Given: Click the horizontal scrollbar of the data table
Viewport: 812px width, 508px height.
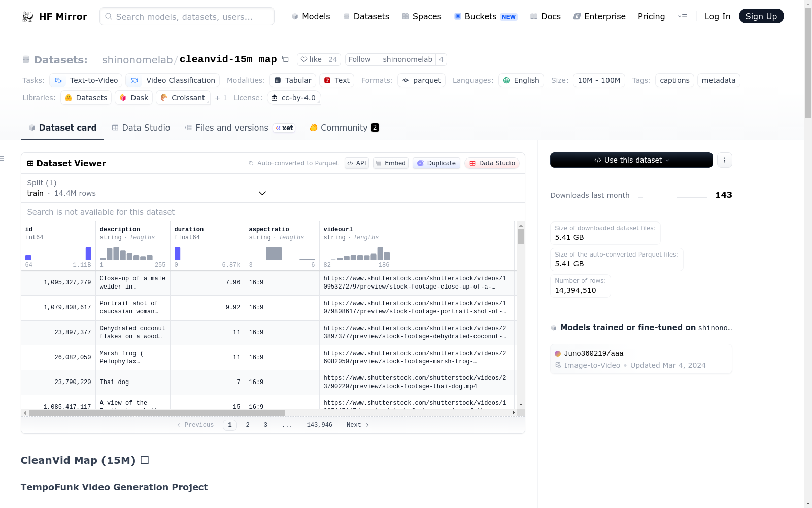Looking at the screenshot, I should point(156,413).
